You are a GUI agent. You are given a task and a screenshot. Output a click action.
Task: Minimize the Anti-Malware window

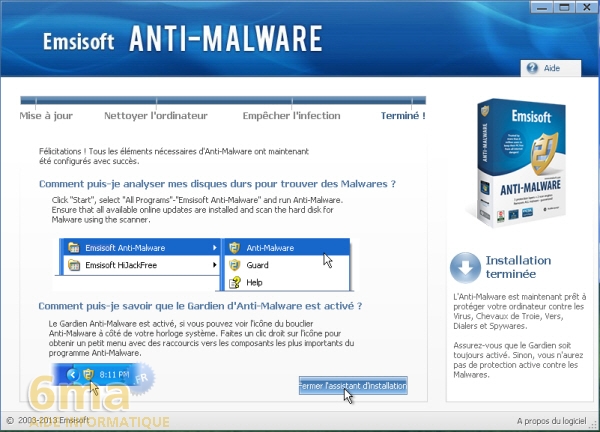[x=541, y=7]
